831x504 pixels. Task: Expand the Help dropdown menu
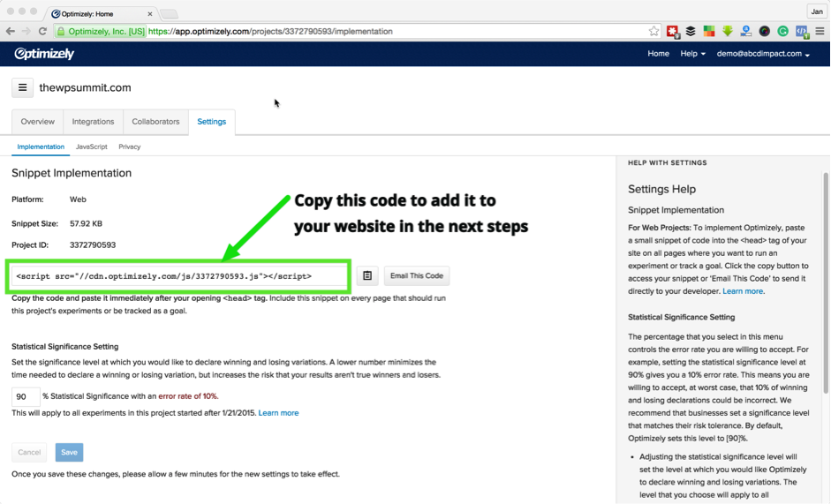pyautogui.click(x=692, y=54)
